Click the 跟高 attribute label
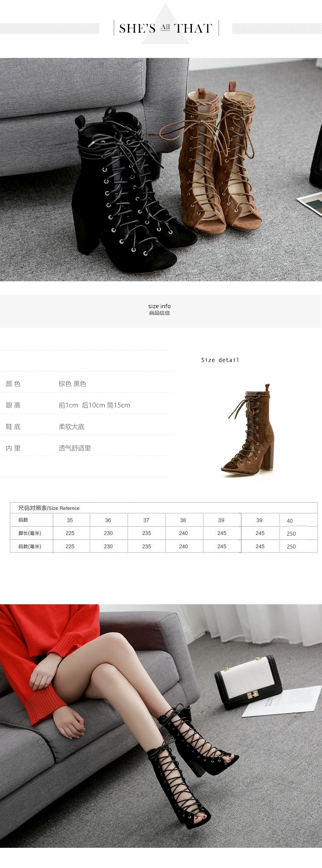The height and width of the screenshot is (868, 322). point(13,405)
